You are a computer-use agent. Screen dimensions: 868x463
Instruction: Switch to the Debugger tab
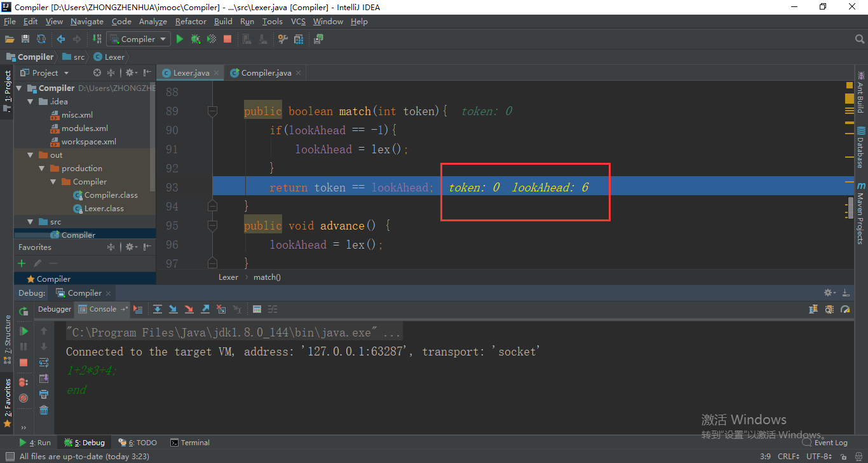tap(55, 309)
